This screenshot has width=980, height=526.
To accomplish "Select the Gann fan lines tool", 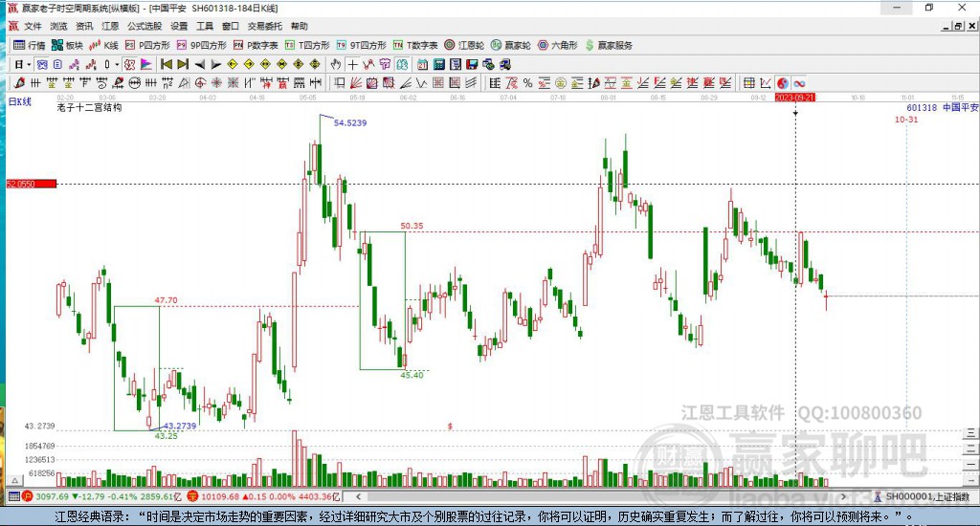I will pos(356,82).
